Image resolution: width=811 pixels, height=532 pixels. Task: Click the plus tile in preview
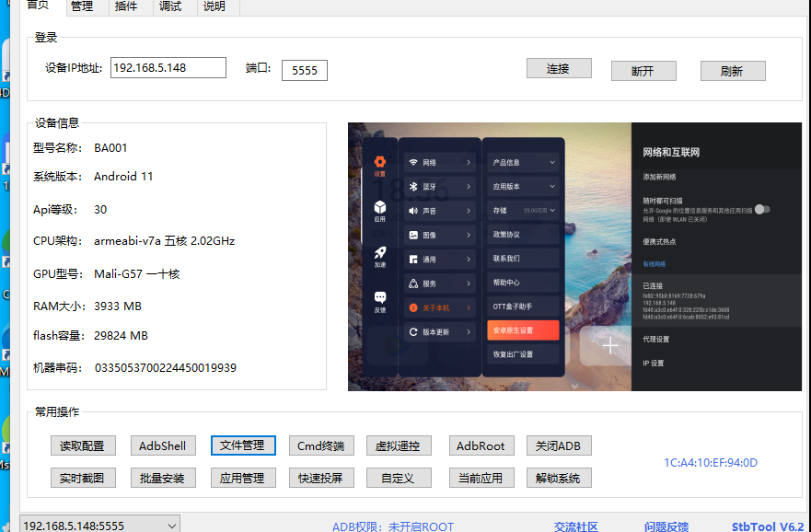[610, 346]
